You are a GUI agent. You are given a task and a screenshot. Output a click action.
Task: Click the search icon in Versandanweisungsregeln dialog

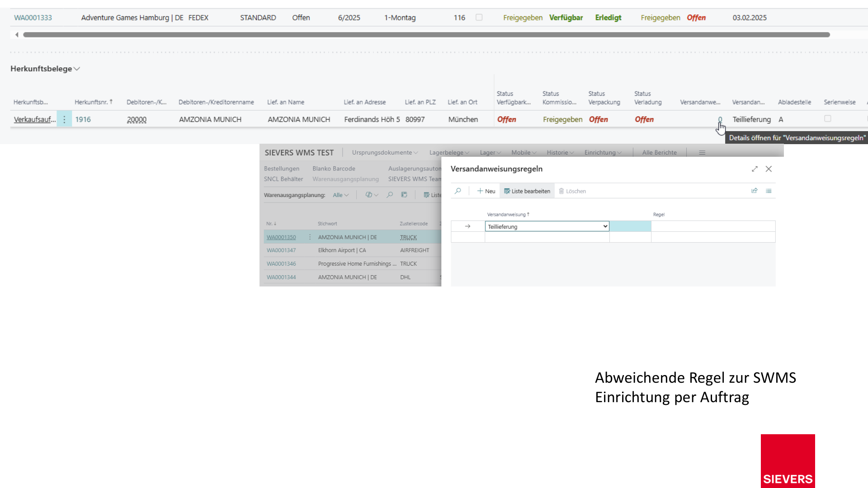click(458, 191)
